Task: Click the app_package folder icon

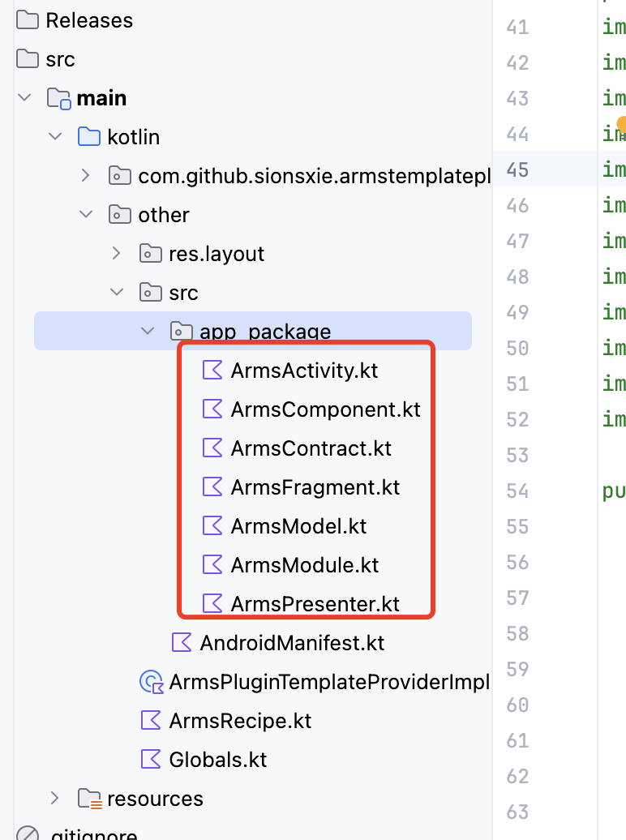Action: click(x=180, y=332)
